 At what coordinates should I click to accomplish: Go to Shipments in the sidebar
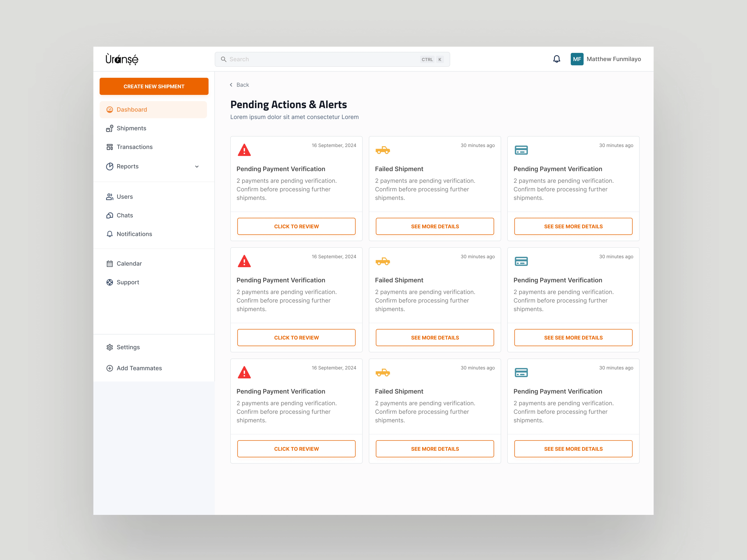point(153,128)
